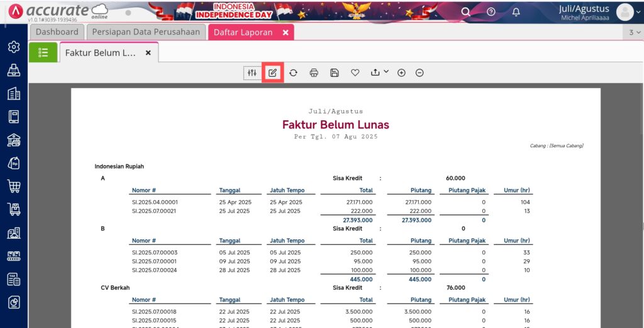The image size is (644, 328).
Task: Open the green report list menu button
Action: pyautogui.click(x=43, y=53)
